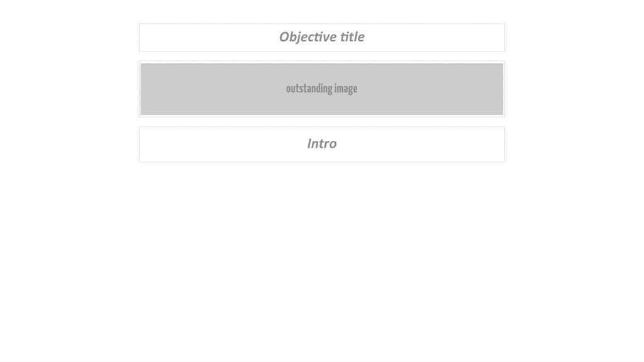Viewport: 644px width, 362px height.
Task: Select the "Intro" italic text
Action: (321, 143)
